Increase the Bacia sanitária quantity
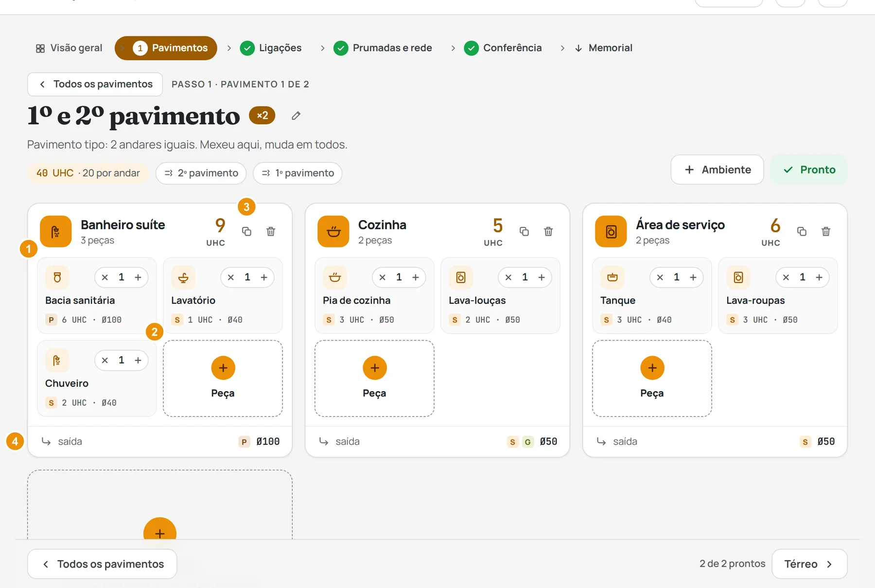The height and width of the screenshot is (588, 875). [138, 277]
